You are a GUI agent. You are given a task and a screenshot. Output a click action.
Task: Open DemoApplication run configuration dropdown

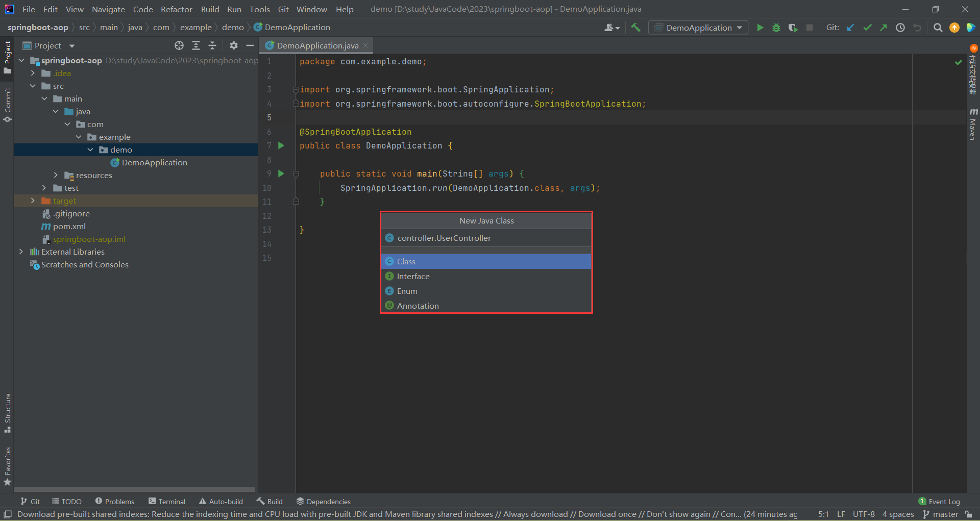[x=698, y=28]
